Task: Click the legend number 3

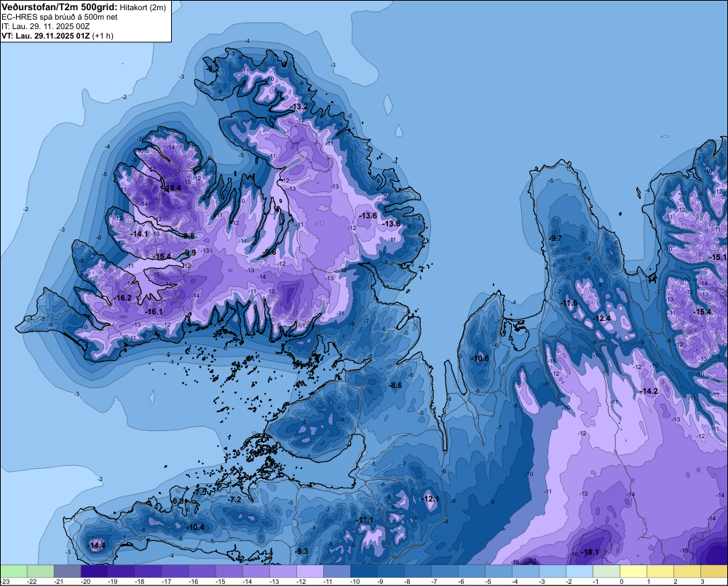Action: pos(703,582)
